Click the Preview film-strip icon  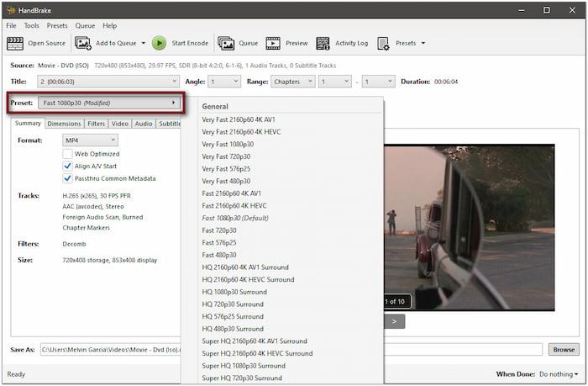click(273, 43)
